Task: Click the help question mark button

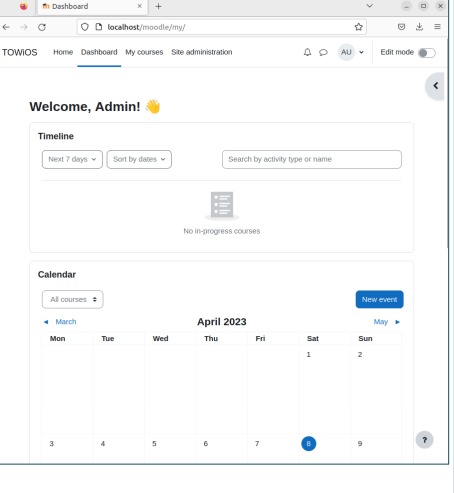Action: pos(424,440)
